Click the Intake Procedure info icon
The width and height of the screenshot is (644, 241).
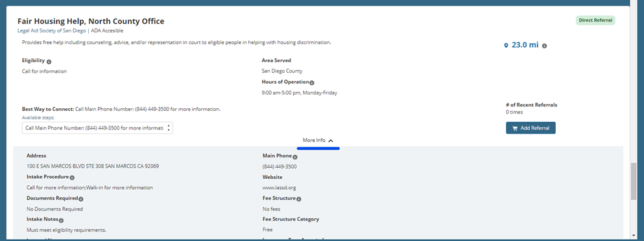click(72, 178)
